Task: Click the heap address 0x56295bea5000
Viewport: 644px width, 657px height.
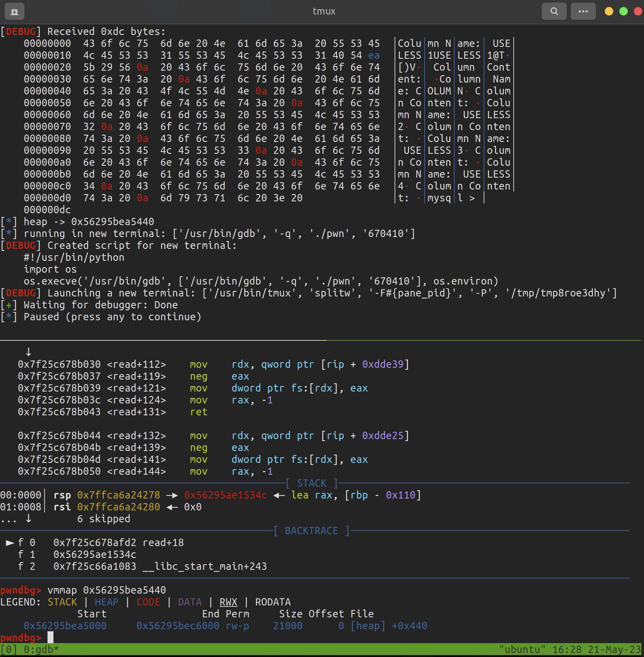Action: point(65,626)
